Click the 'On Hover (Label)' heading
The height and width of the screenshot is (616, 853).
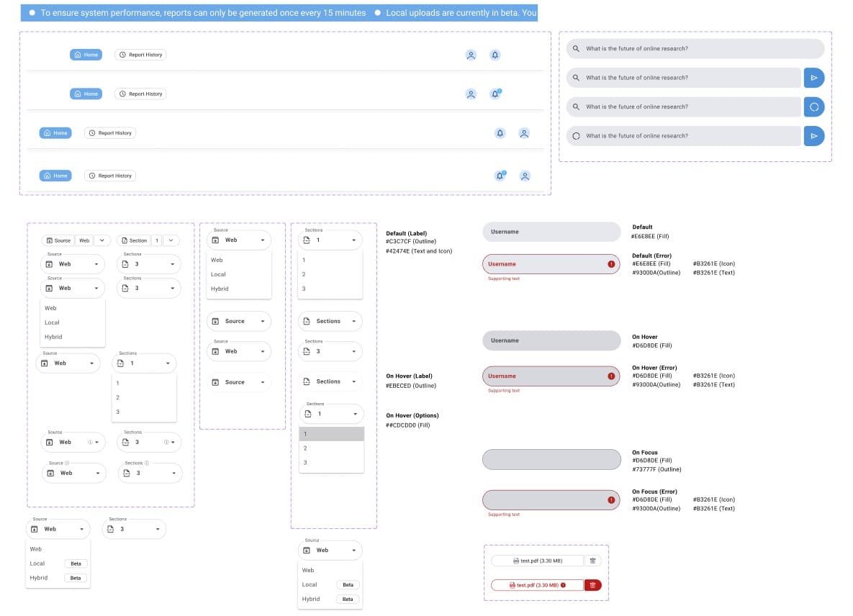click(x=409, y=376)
